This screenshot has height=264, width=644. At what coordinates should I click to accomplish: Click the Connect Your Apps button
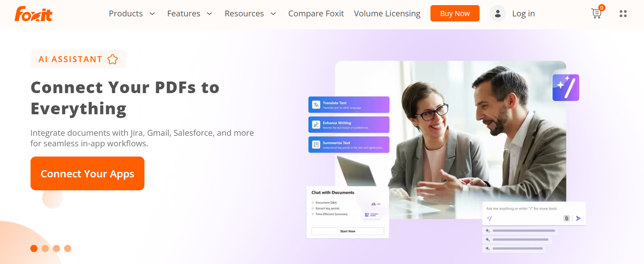click(87, 173)
